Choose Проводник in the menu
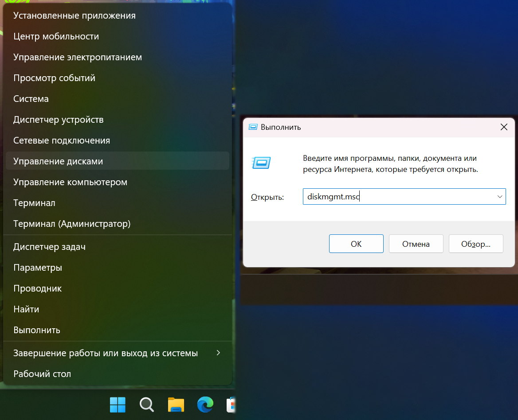Viewport: 518px width, 420px height. [x=117, y=288]
